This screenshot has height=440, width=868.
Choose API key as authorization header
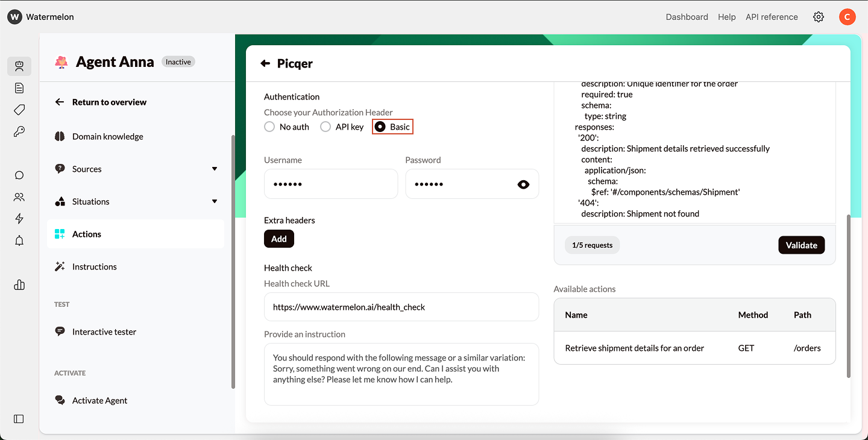(x=325, y=127)
